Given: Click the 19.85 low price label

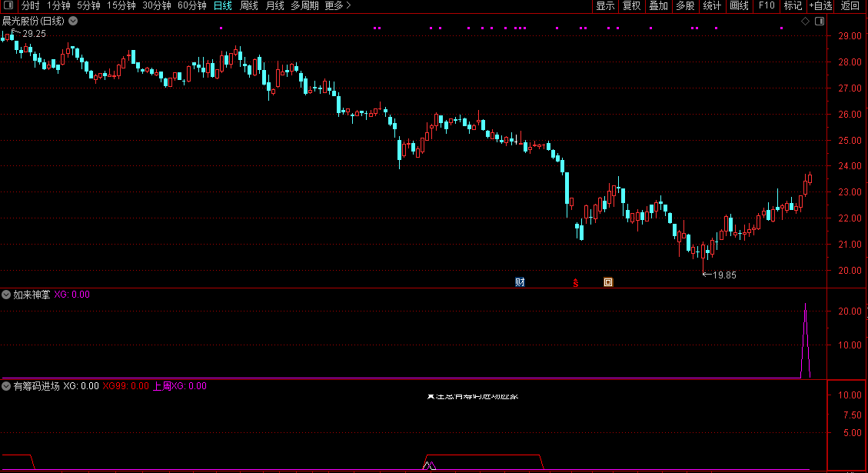Looking at the screenshot, I should 725,275.
